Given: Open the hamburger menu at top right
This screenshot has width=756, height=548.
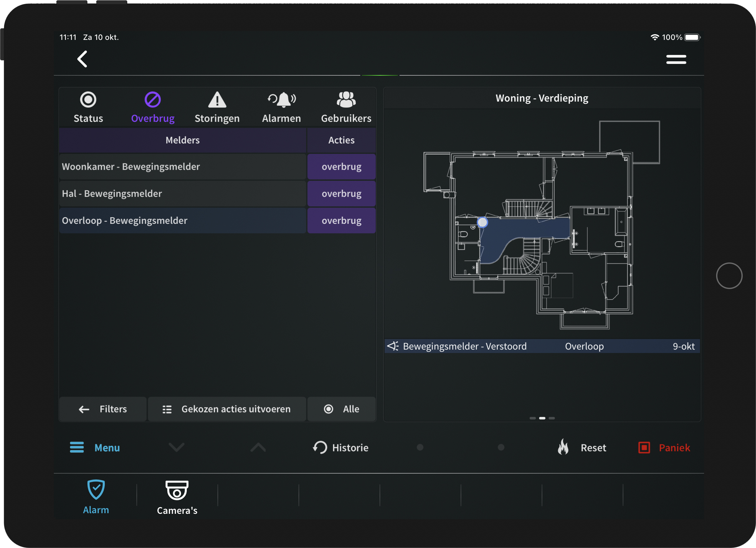Looking at the screenshot, I should [x=676, y=59].
